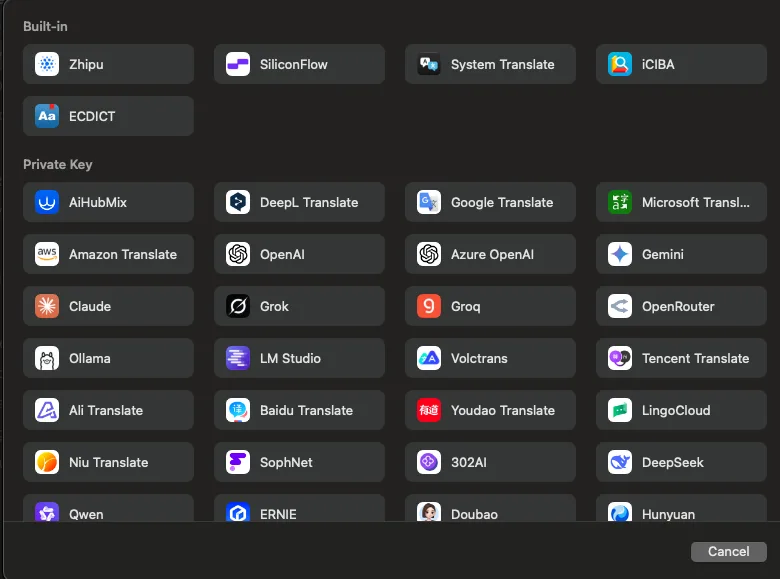This screenshot has width=780, height=579.
Task: Click the 'Groq' label
Action: (x=466, y=307)
